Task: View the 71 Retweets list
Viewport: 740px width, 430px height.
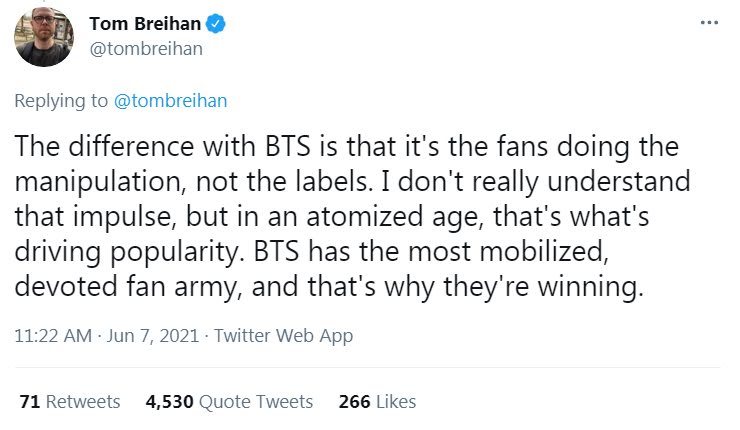Action: point(69,401)
